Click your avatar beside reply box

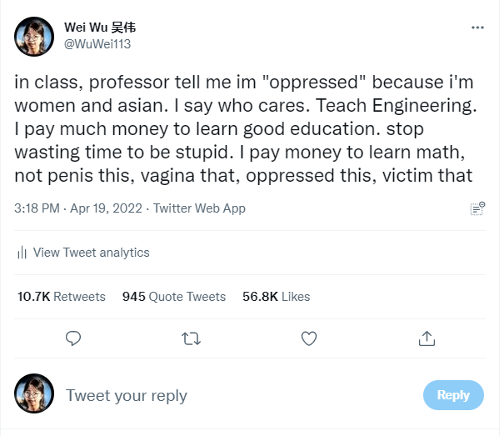pyautogui.click(x=35, y=393)
